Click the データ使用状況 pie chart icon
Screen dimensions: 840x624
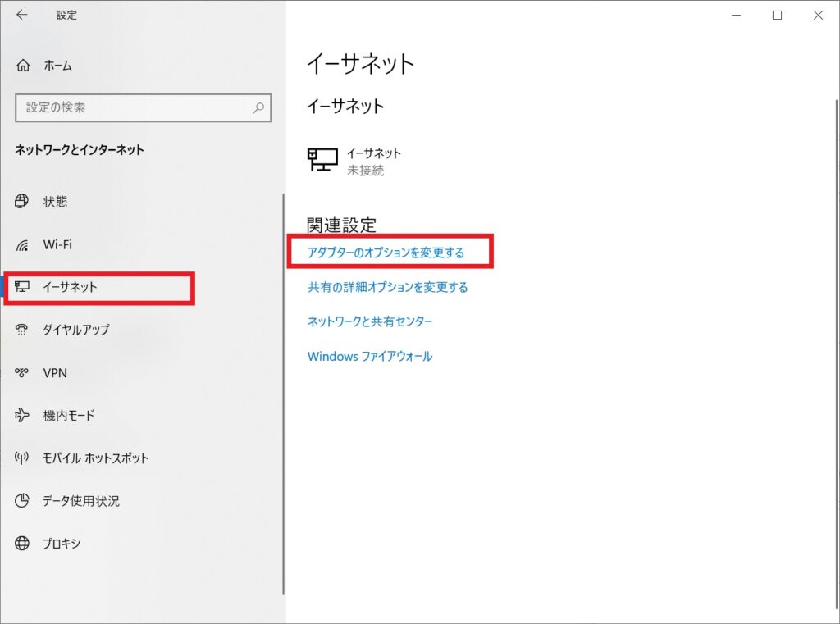pos(21,501)
